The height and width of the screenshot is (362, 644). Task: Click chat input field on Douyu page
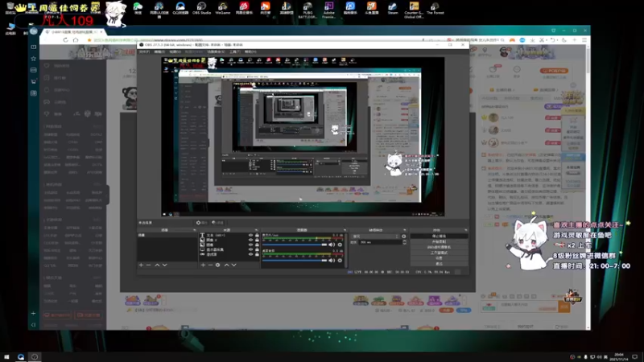[x=527, y=306]
